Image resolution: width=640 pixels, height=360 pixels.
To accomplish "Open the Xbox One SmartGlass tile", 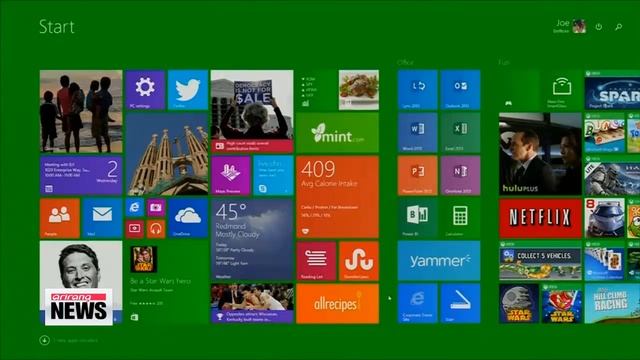I will [x=562, y=90].
